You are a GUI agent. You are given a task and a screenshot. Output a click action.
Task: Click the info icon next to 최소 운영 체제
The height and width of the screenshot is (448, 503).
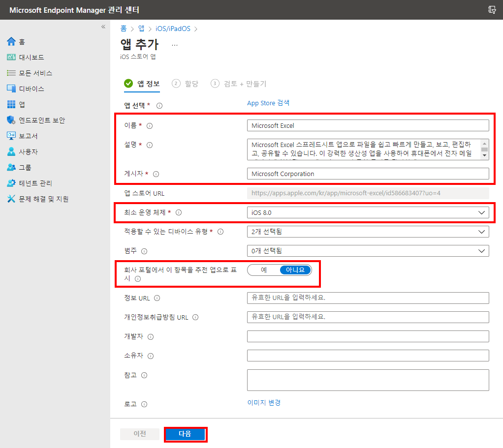(179, 212)
